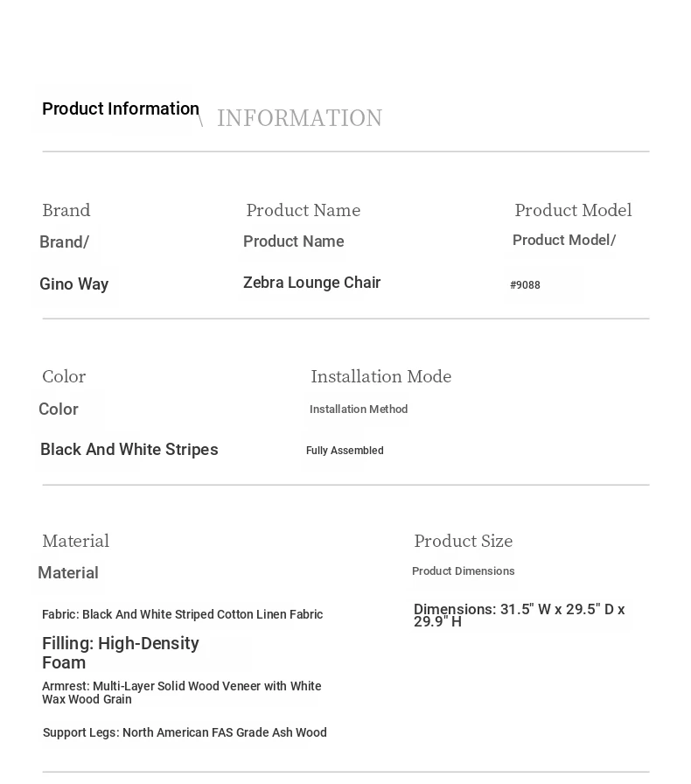This screenshot has width=691, height=784.
Task: Click the "Installation Mode" heading
Action: point(380,376)
